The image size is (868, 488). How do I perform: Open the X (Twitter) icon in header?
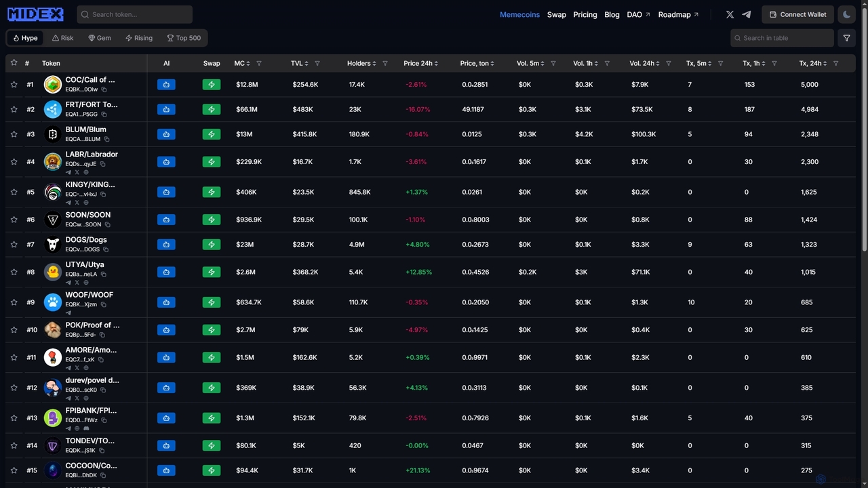pos(730,14)
